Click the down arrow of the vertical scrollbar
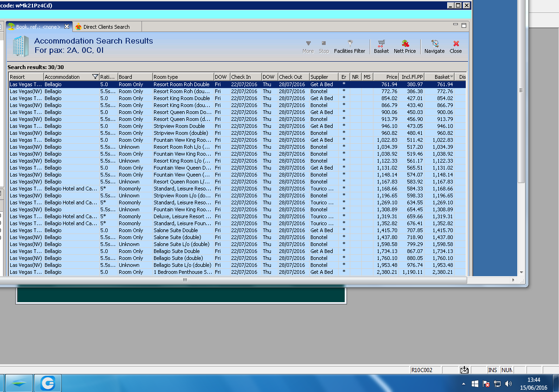This screenshot has height=392, width=559. click(521, 272)
